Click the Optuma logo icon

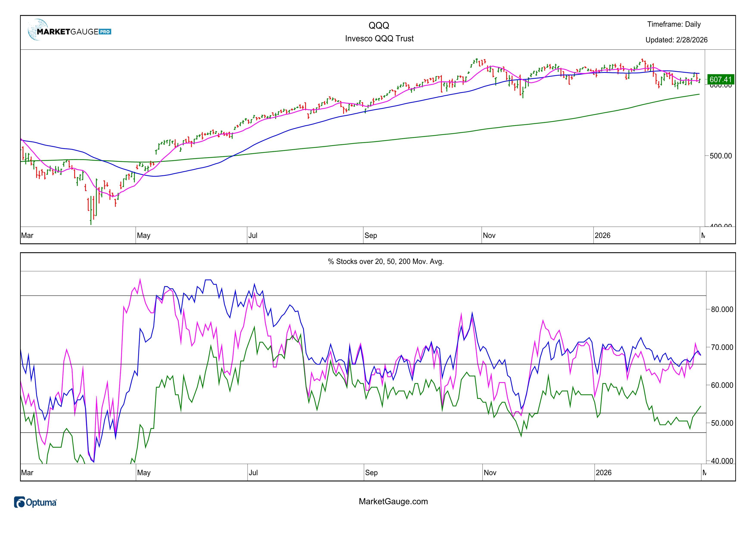(19, 502)
